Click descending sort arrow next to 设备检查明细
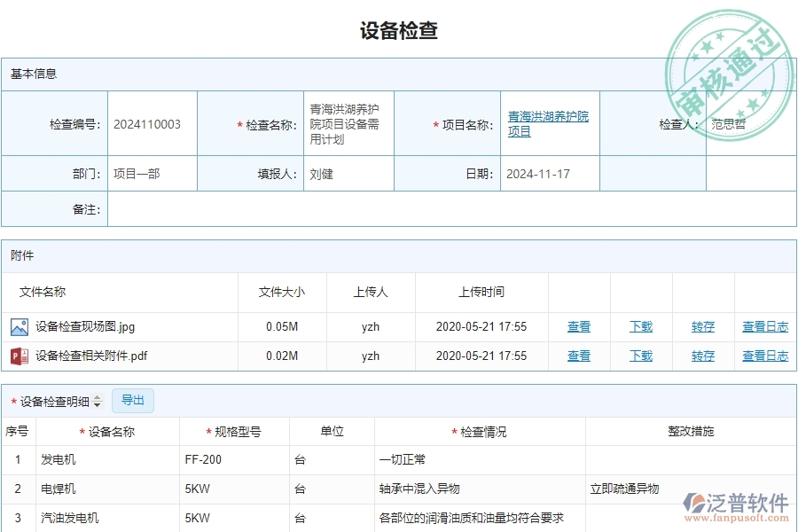This screenshot has width=798, height=532. click(97, 404)
